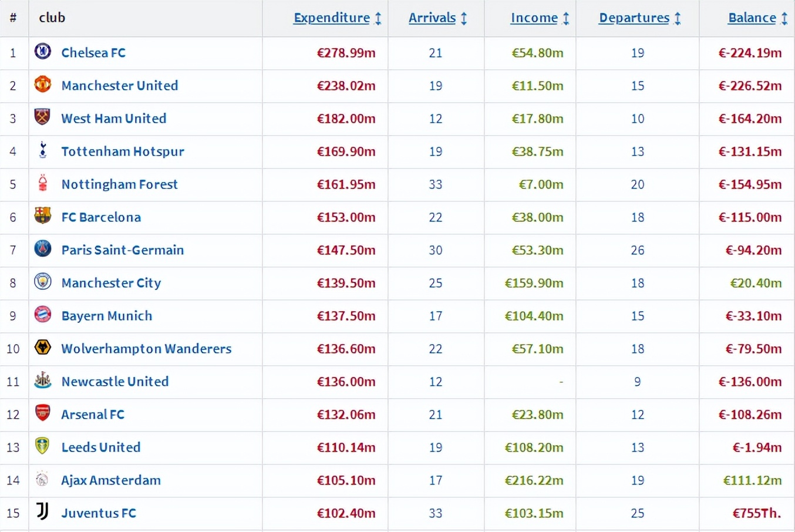This screenshot has width=795, height=532.
Task: Open the Nottingham Forest club link
Action: pyautogui.click(x=119, y=184)
